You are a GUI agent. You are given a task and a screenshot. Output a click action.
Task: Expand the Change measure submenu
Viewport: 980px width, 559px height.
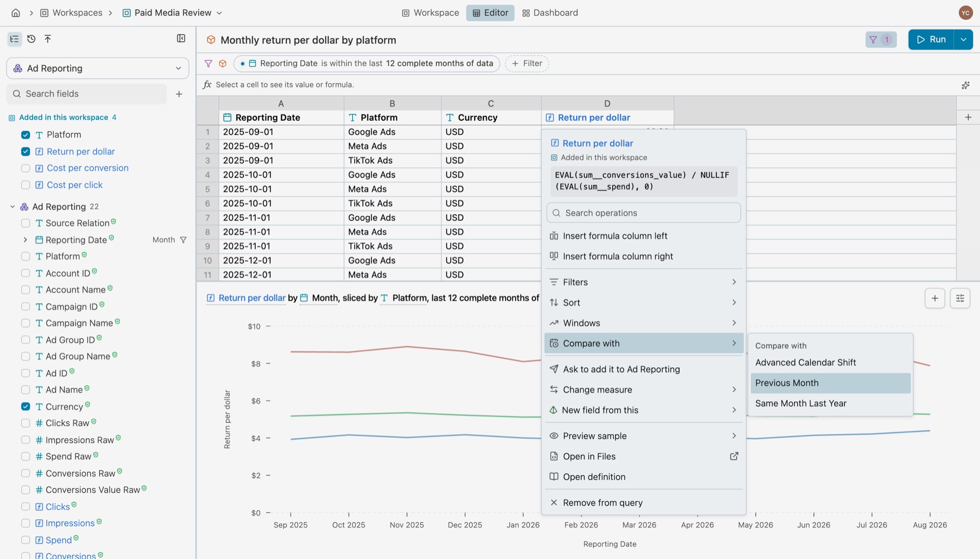tap(644, 390)
